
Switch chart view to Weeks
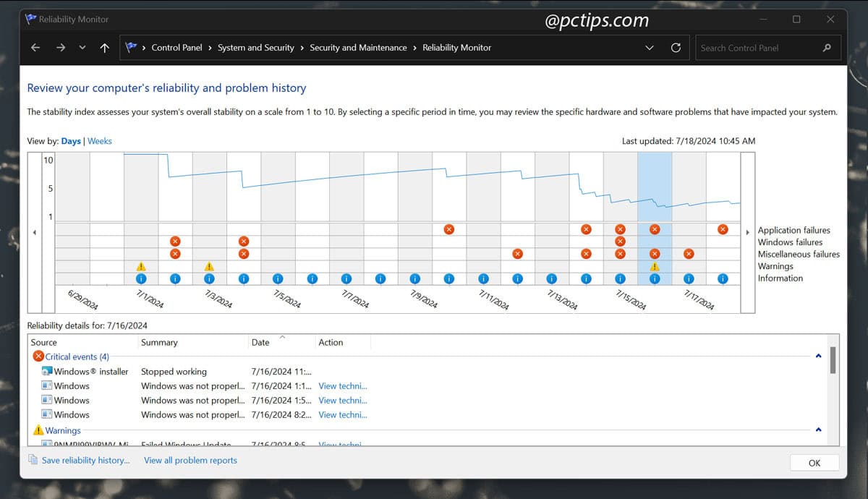[x=100, y=141]
